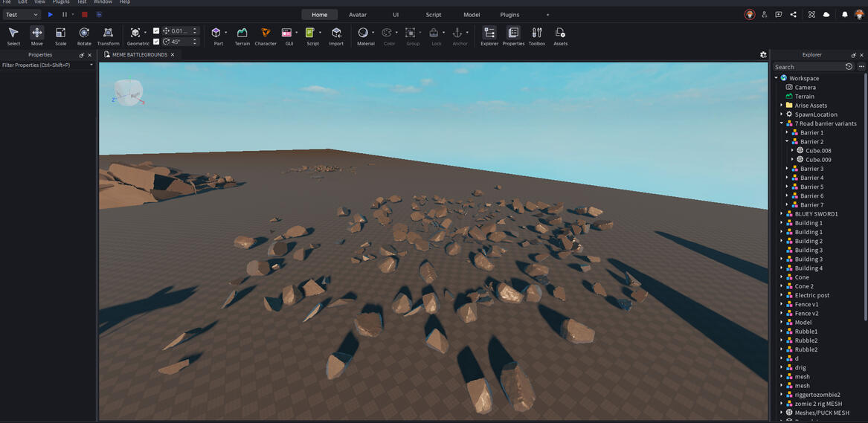Collapse the Workspace tree node
This screenshot has width=868, height=423.
coord(777,78)
